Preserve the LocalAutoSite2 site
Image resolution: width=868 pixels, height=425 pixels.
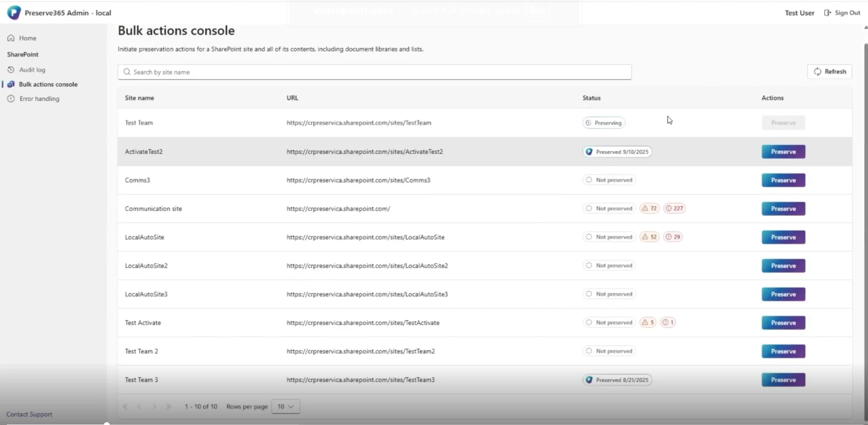[783, 266]
